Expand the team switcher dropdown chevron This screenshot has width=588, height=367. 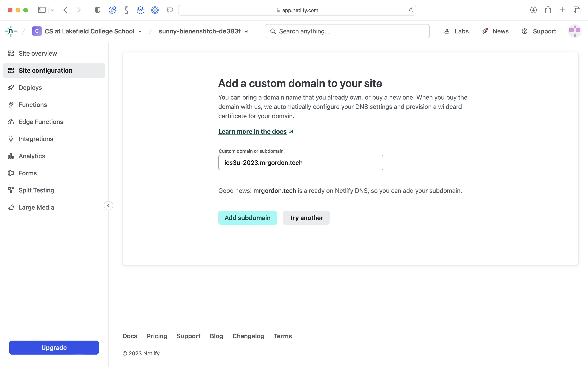pyautogui.click(x=140, y=31)
